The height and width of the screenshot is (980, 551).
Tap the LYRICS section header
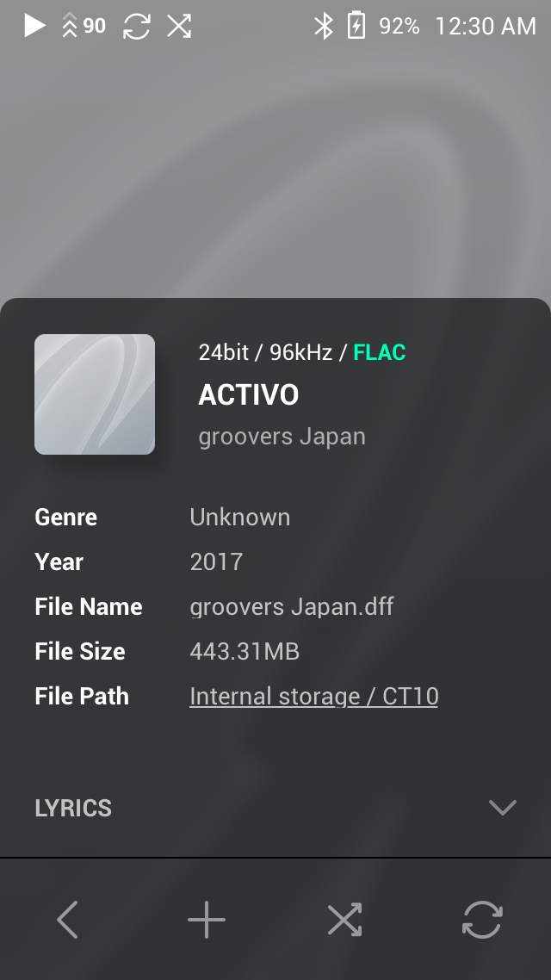pos(73,808)
